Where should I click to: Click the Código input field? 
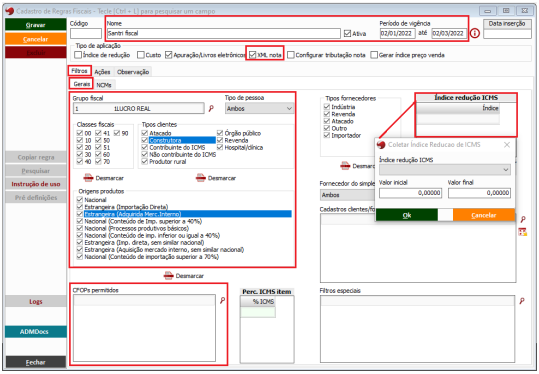(x=86, y=33)
